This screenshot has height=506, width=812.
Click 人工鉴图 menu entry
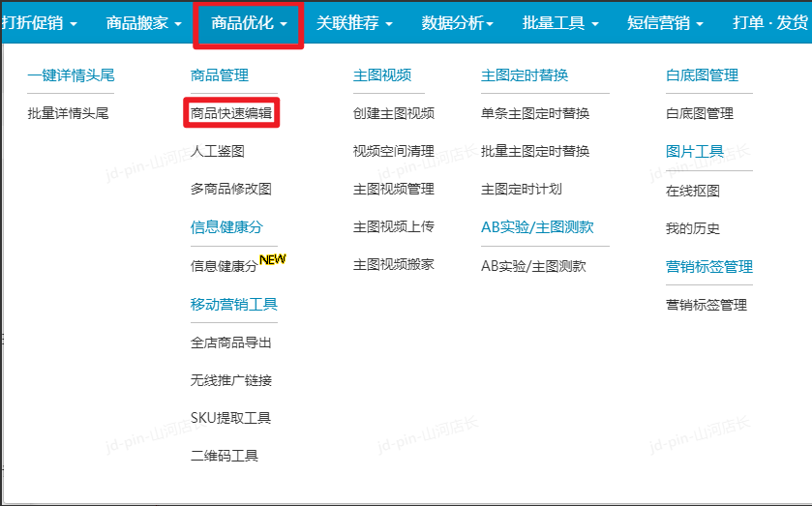218,151
